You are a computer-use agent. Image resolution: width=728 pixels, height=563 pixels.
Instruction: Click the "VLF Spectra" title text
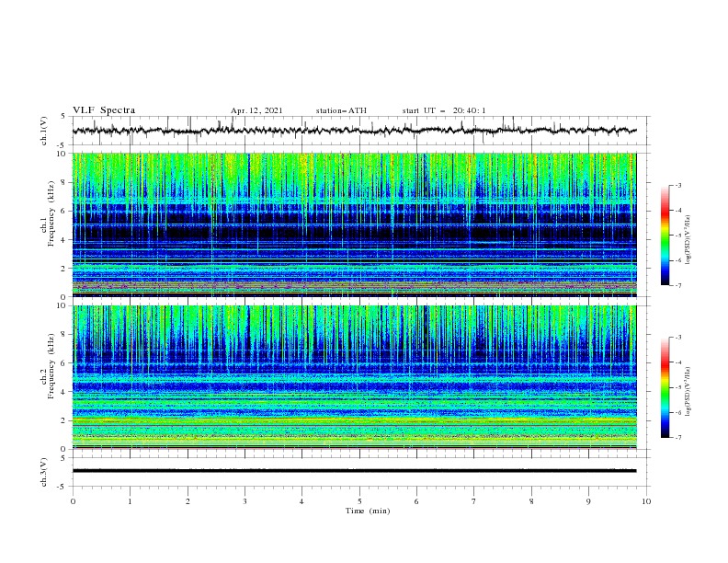(104, 110)
